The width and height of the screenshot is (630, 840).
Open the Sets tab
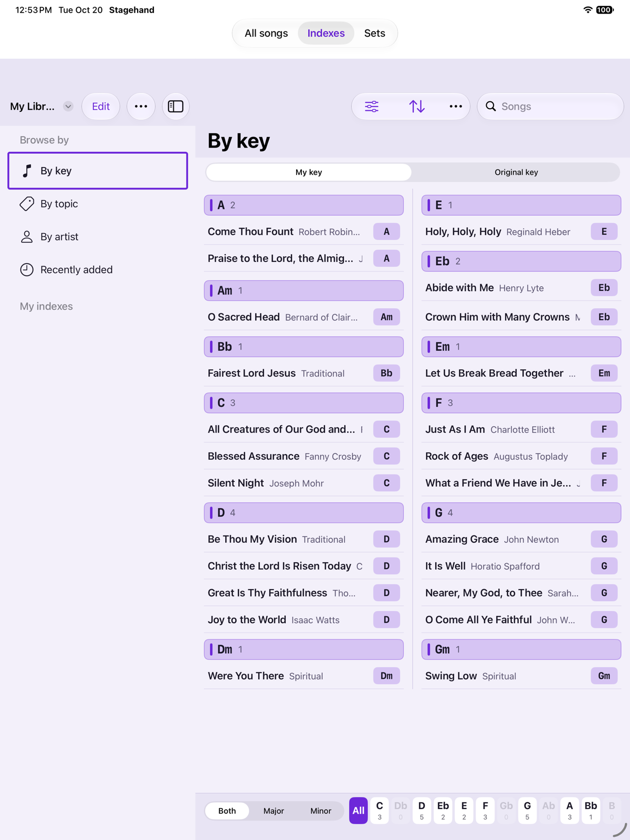pos(375,33)
